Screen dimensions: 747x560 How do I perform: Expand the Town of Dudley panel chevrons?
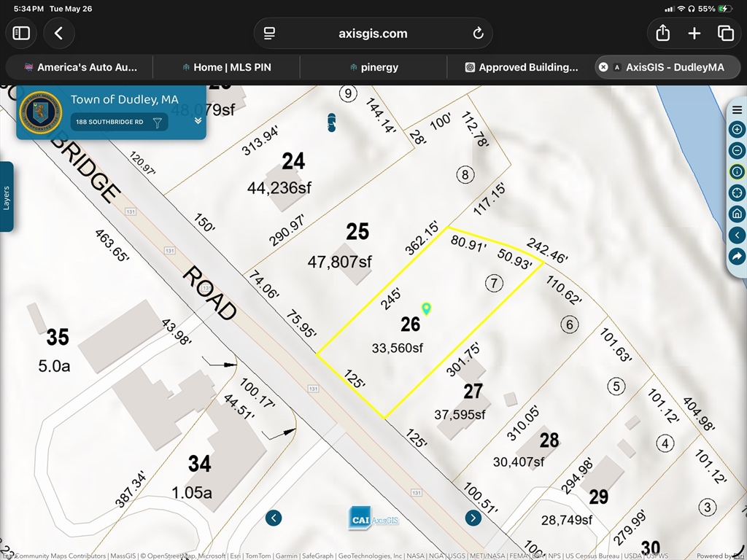(198, 120)
